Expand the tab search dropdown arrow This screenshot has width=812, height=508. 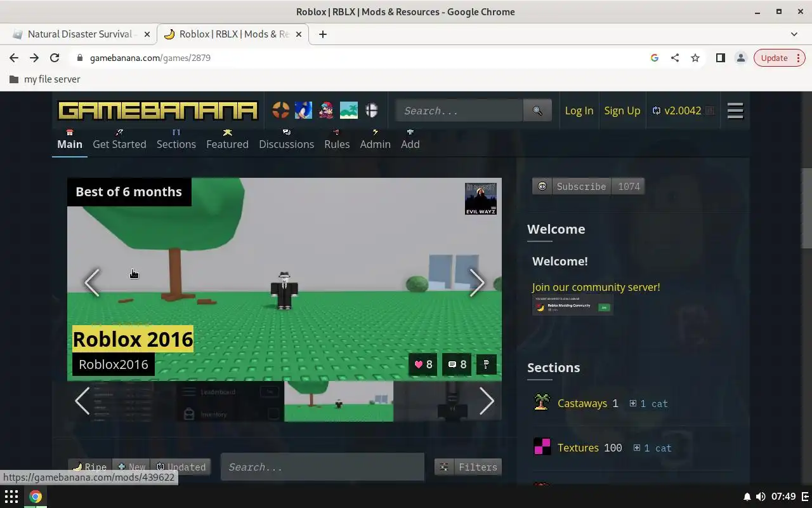click(794, 34)
